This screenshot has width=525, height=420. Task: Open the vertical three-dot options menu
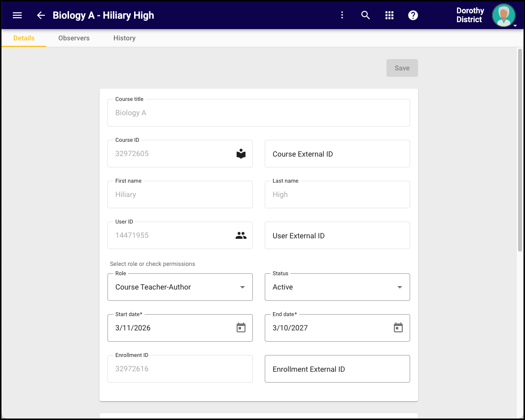[342, 15]
